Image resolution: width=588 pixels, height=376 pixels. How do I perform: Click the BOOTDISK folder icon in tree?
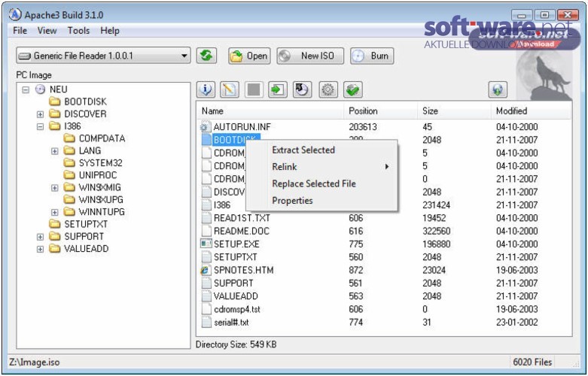[55, 102]
